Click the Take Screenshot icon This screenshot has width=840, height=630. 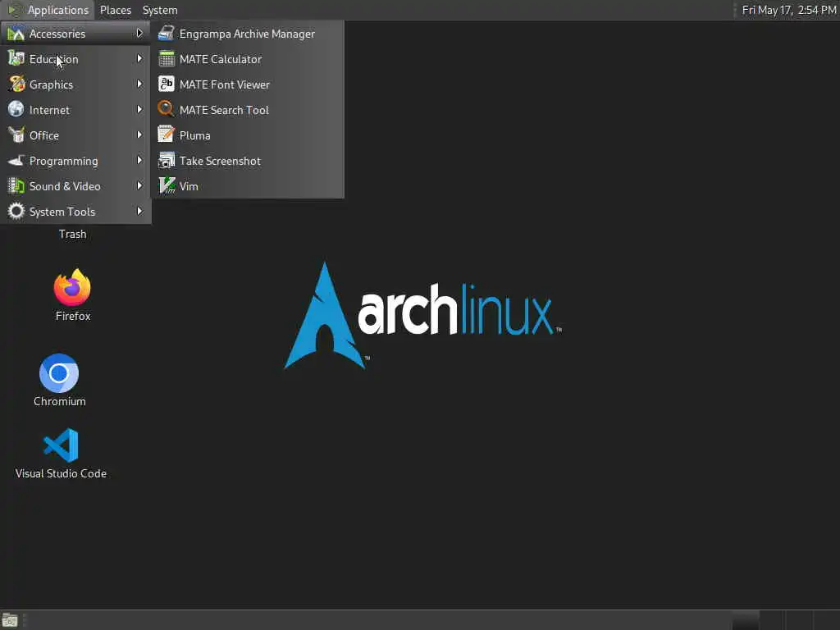click(x=166, y=160)
